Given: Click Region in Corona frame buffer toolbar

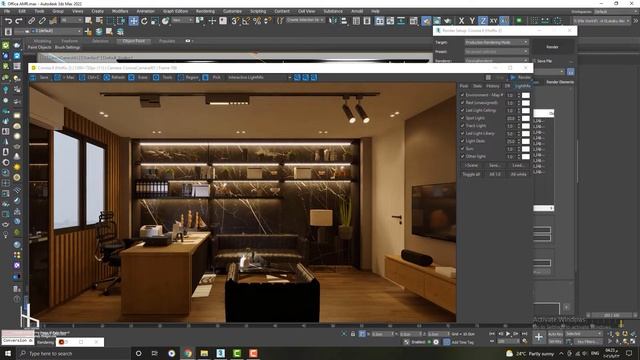Looking at the screenshot, I should 188,78.
